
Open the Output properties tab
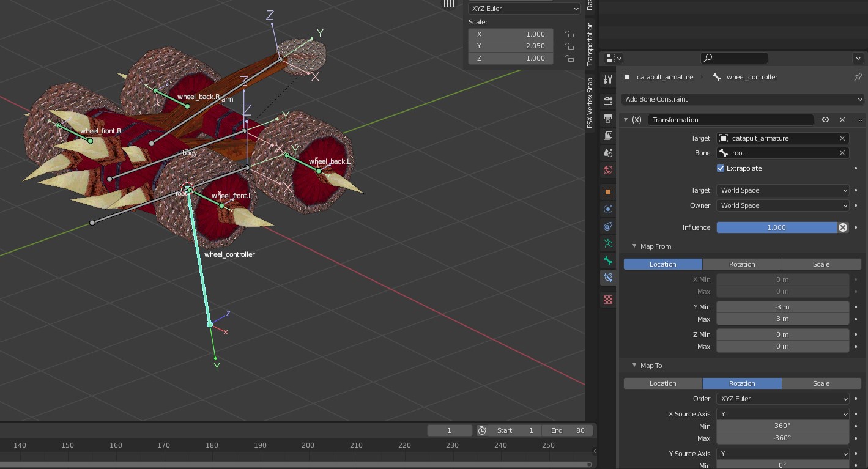point(608,118)
